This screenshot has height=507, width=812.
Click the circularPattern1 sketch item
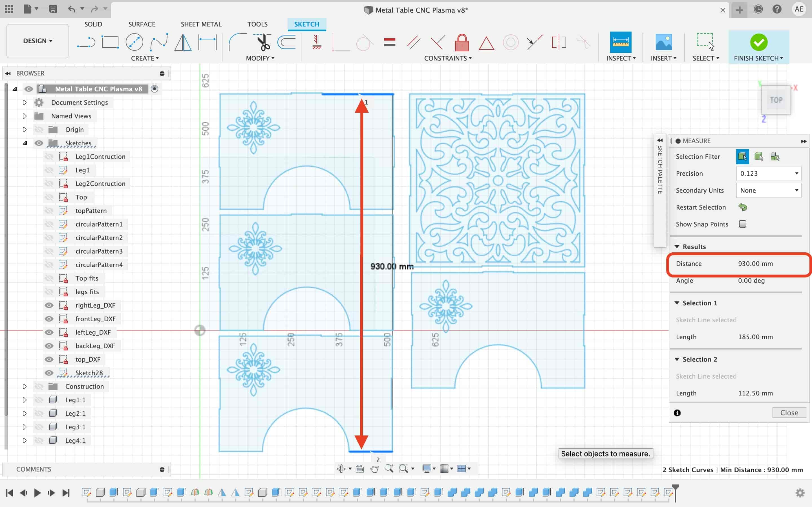(98, 224)
